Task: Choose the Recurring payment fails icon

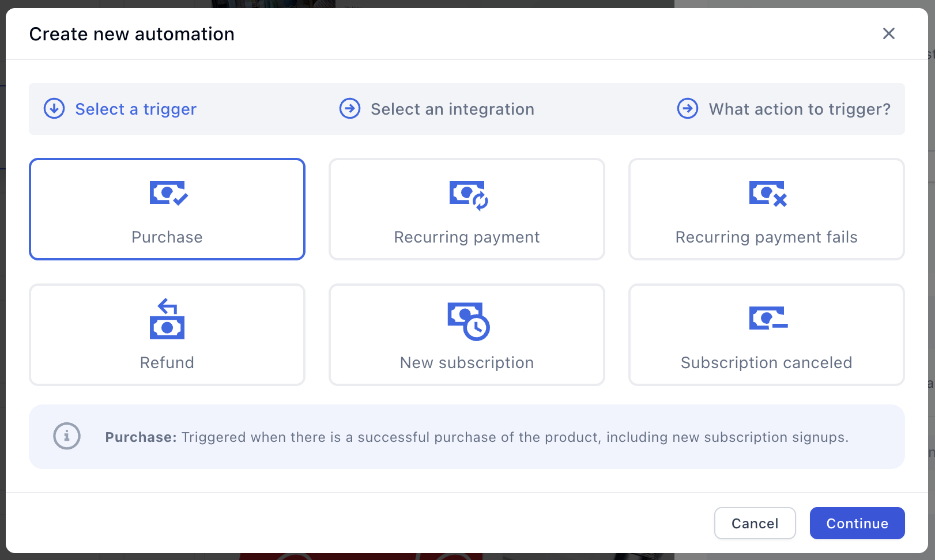Action: tap(767, 194)
